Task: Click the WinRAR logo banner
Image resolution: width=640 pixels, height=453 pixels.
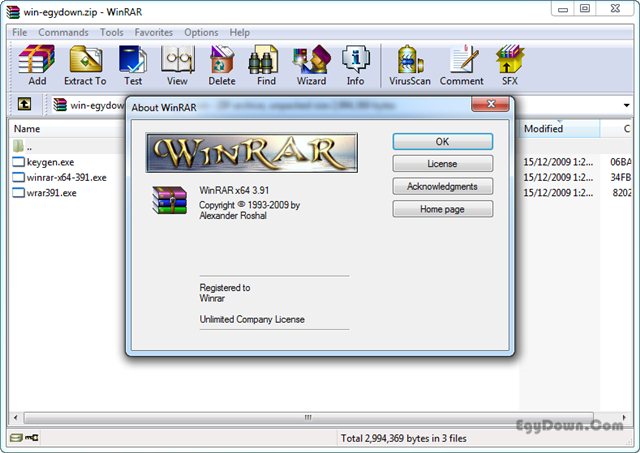Action: (252, 153)
